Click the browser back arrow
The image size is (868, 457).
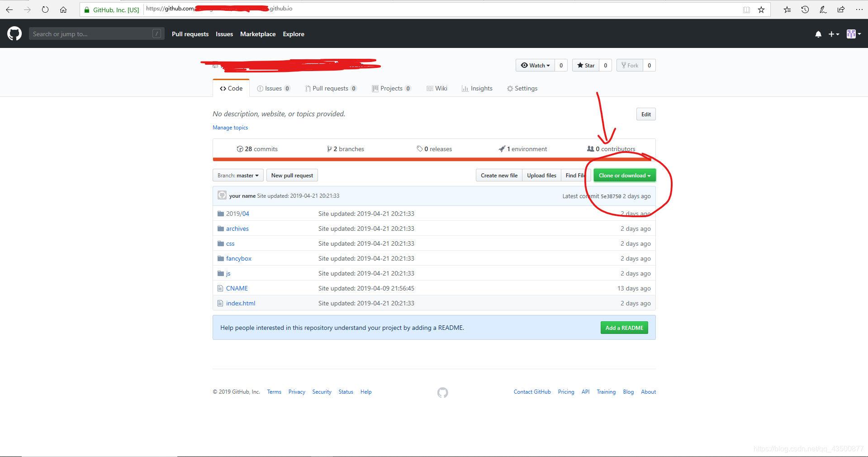point(9,10)
